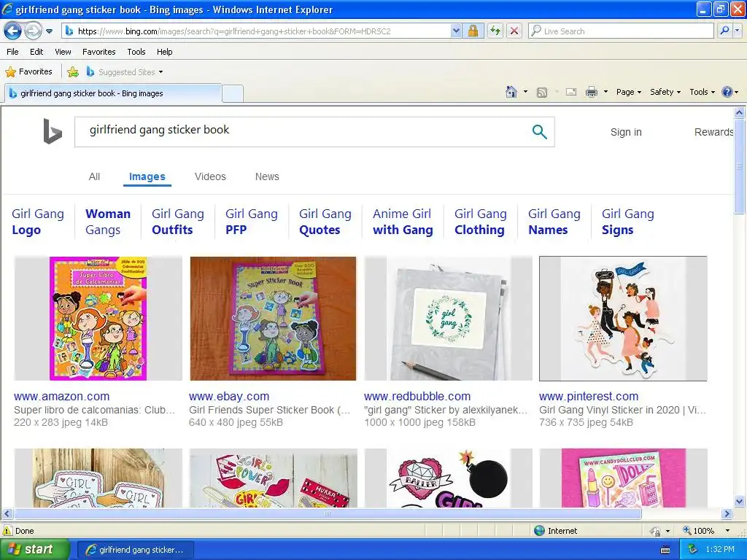
Task: Select Girl Gang Logo suggestion
Action: point(38,222)
